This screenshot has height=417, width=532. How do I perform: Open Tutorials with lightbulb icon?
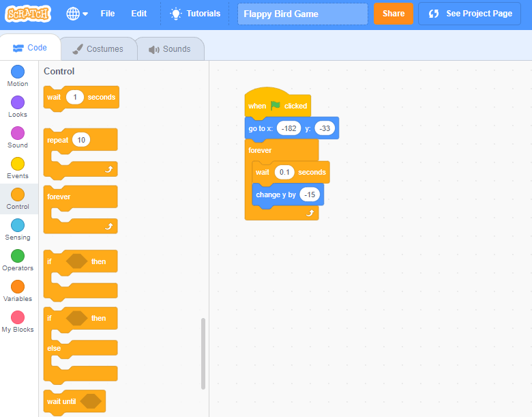(x=195, y=14)
